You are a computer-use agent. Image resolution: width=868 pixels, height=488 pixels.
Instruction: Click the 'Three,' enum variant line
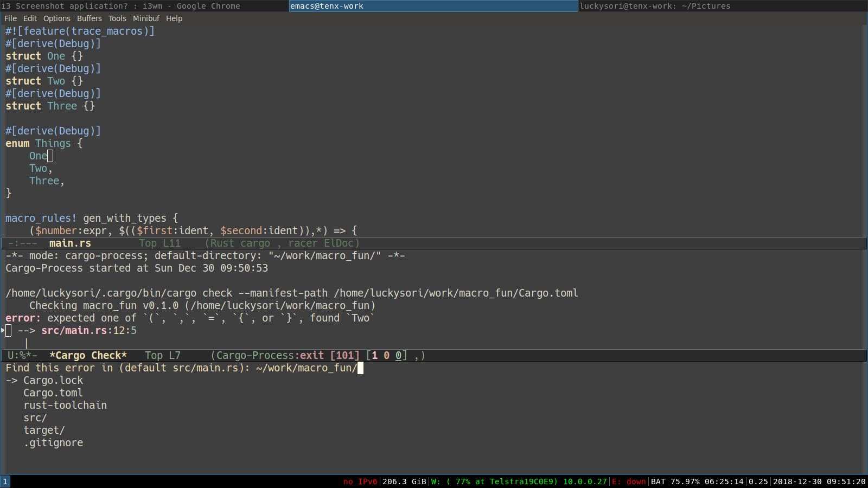[47, 181]
